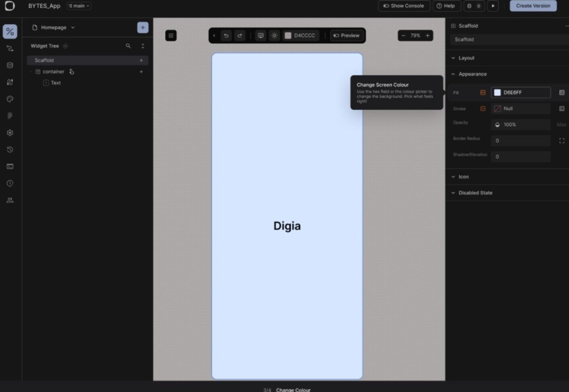Add a new page with plus button
The height and width of the screenshot is (392, 569).
point(143,27)
